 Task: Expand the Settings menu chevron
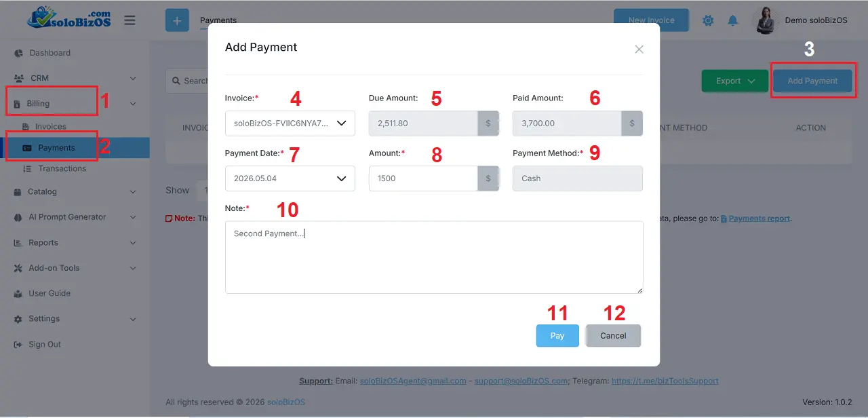133,319
